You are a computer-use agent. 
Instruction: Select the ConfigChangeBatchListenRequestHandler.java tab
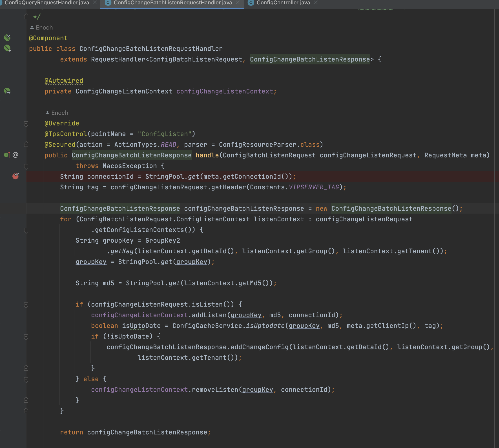click(x=172, y=3)
